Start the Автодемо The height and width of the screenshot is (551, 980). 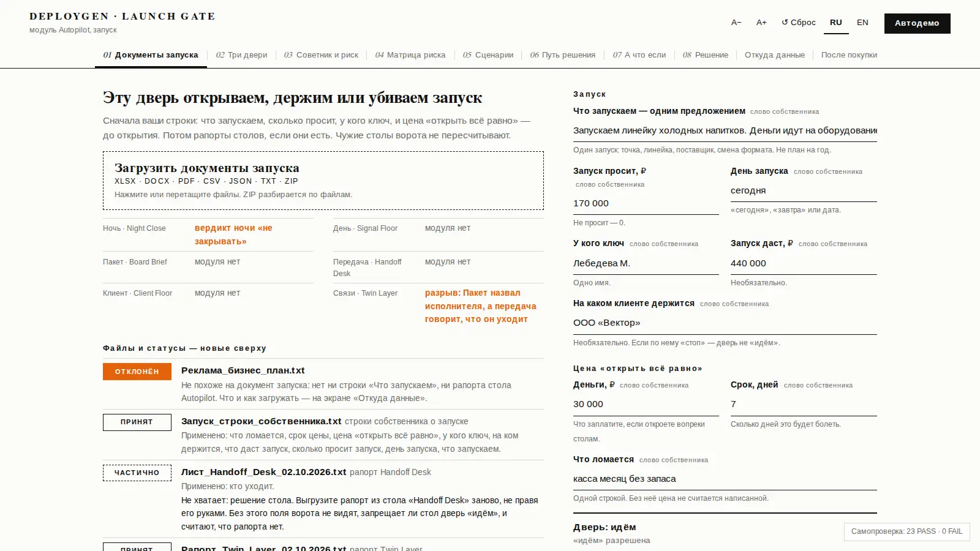[x=917, y=23]
